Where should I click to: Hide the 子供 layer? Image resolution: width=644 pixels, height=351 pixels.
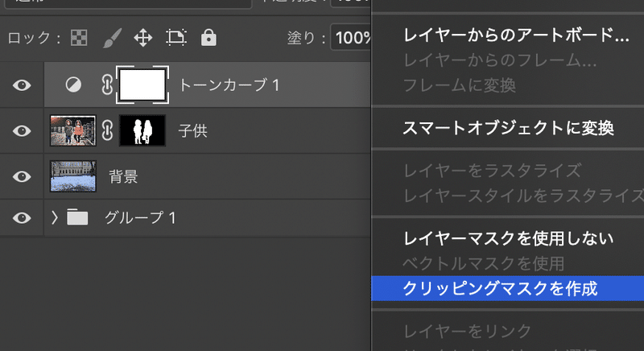point(22,131)
